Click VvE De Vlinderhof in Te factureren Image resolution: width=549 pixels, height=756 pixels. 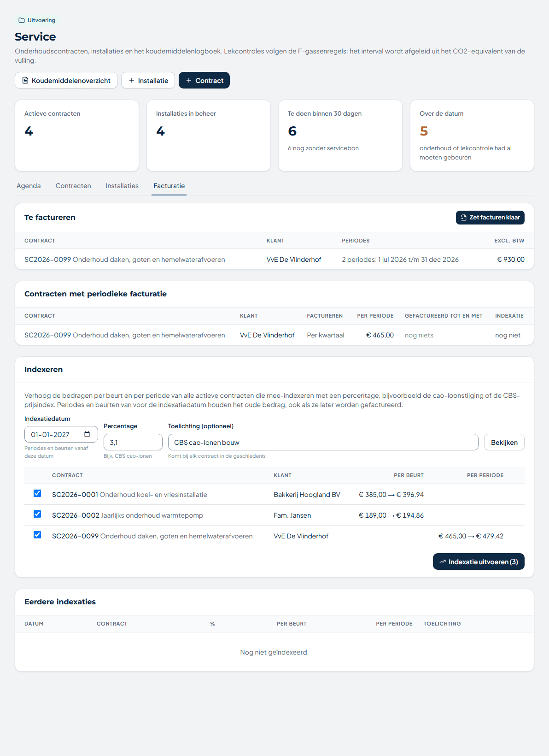294,260
